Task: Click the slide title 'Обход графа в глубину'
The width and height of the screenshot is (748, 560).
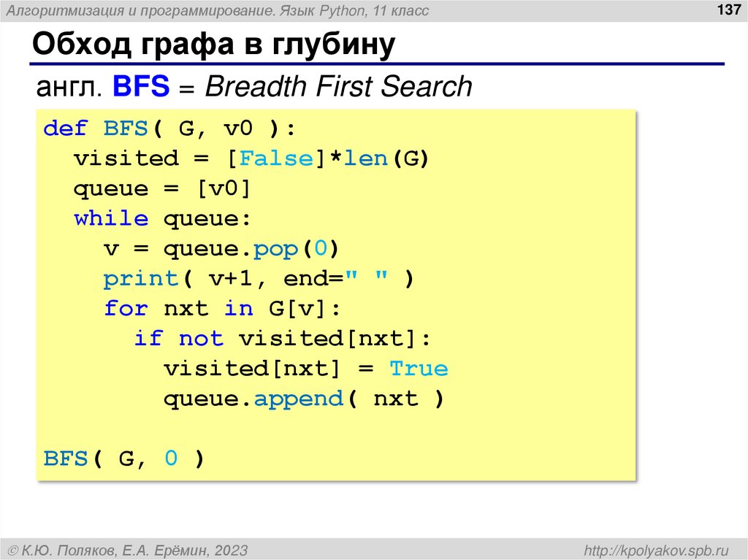Action: point(214,44)
